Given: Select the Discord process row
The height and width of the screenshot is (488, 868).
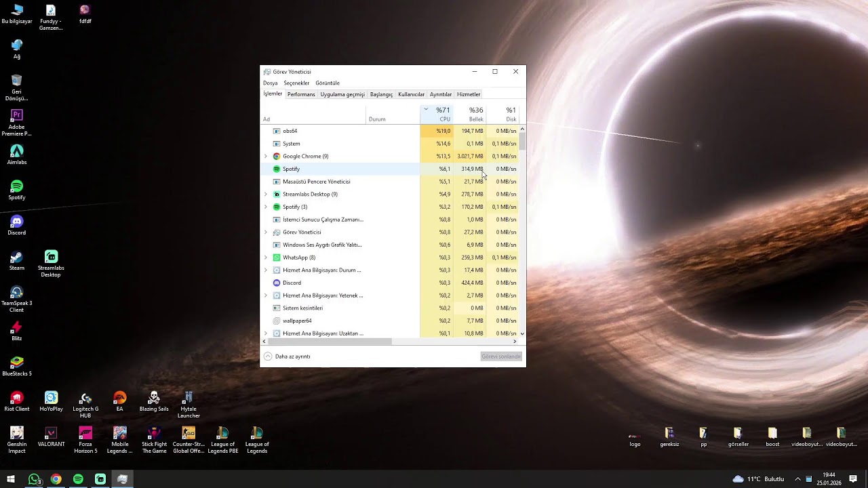Looking at the screenshot, I should point(390,283).
